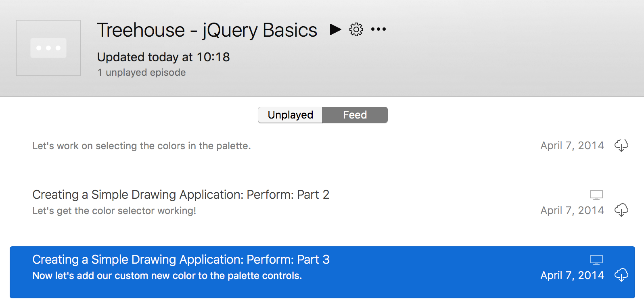Click the podcast artwork placeholder thumbnail
644x308 pixels.
click(x=48, y=48)
